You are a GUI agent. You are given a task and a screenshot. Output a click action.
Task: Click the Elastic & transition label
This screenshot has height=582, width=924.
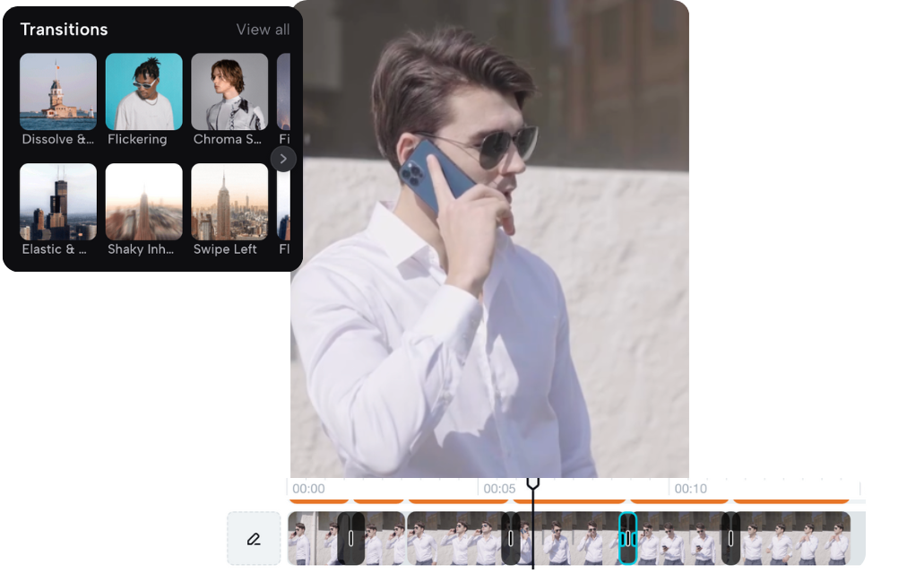54,249
